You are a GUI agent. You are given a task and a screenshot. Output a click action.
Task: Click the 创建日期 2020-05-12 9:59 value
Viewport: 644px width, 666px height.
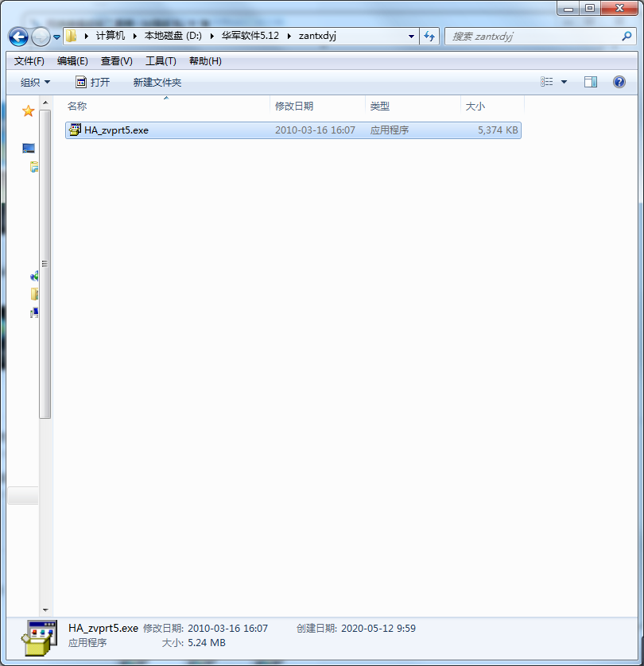coord(378,628)
